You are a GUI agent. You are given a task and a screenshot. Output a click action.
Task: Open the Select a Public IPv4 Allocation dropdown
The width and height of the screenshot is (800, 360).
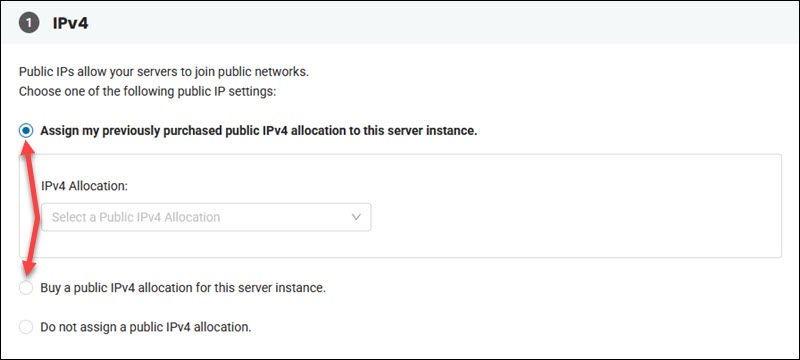206,217
